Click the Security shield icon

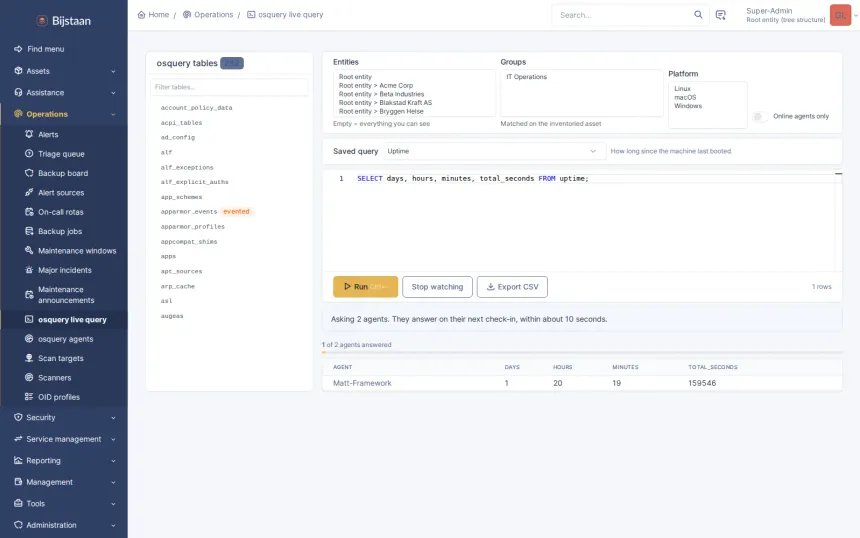pyautogui.click(x=18, y=417)
